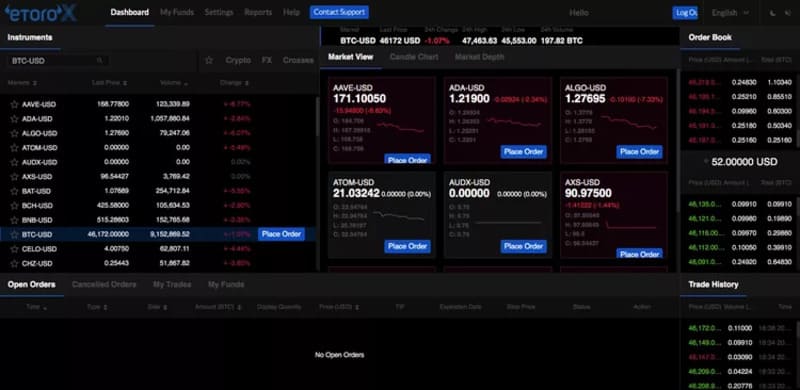Sort open orders by Time
800x390 pixels.
click(37, 307)
